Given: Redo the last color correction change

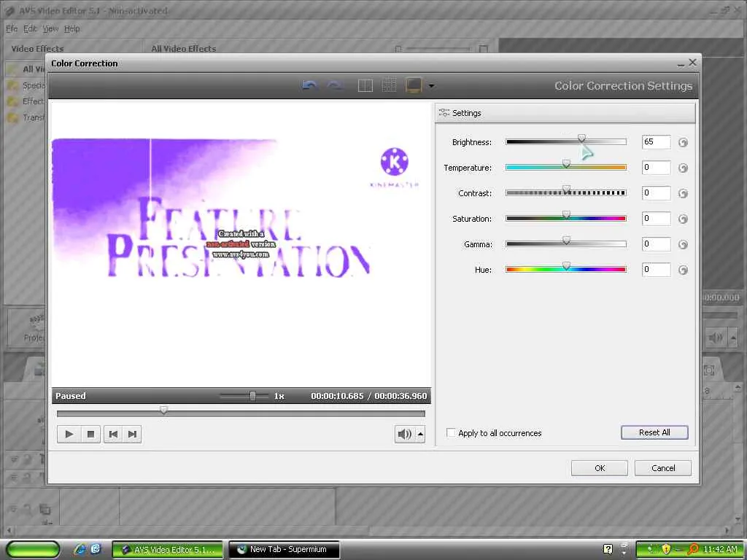Looking at the screenshot, I should pos(334,85).
